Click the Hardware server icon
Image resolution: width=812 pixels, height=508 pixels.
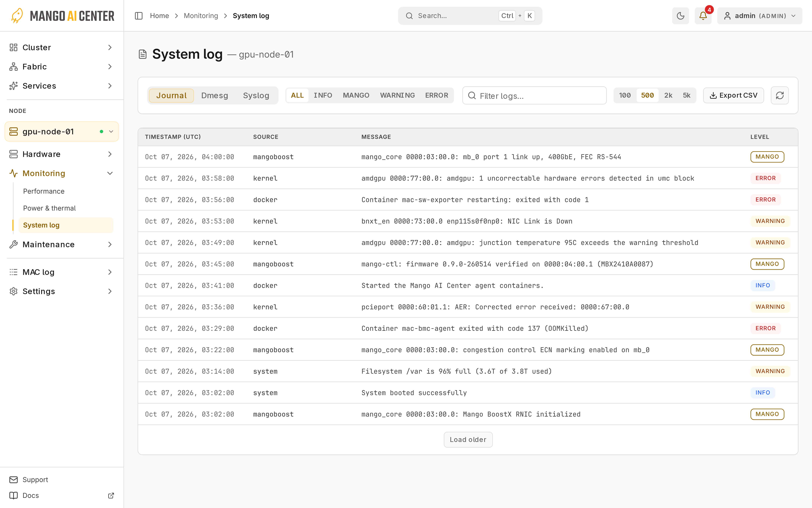click(x=13, y=154)
